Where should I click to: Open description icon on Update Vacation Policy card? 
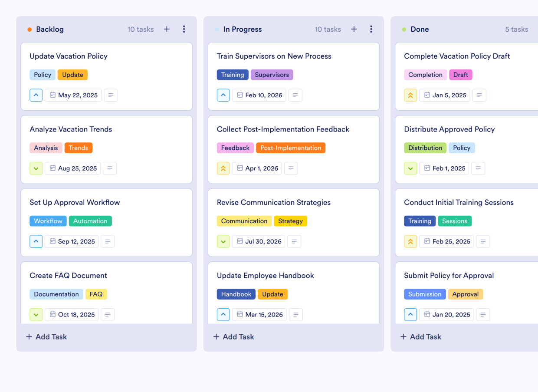click(111, 95)
